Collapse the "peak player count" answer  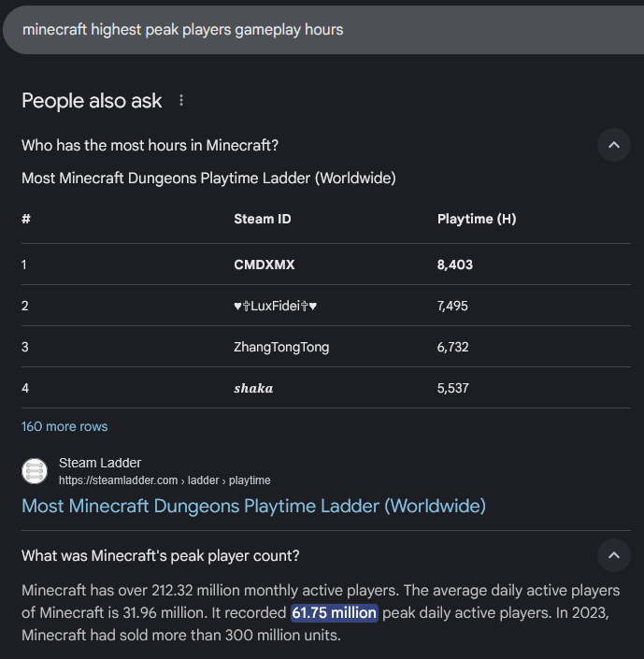point(614,555)
